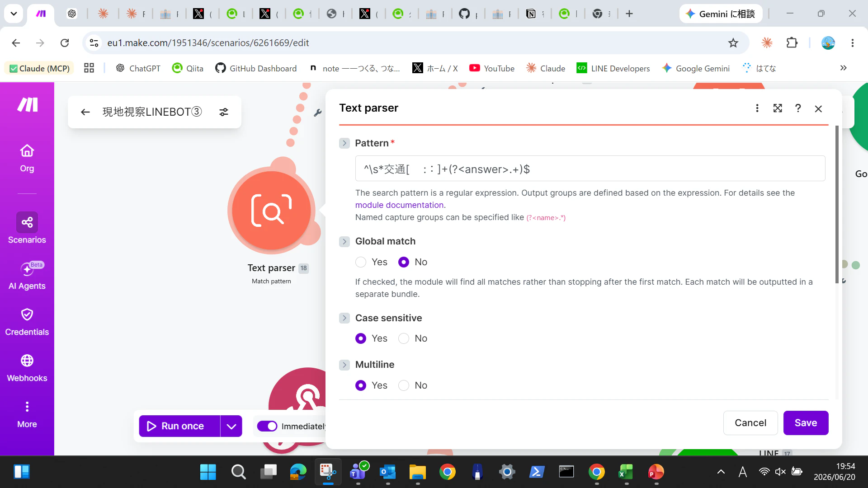The height and width of the screenshot is (488, 868).
Task: Select No for Multiline
Action: (404, 385)
